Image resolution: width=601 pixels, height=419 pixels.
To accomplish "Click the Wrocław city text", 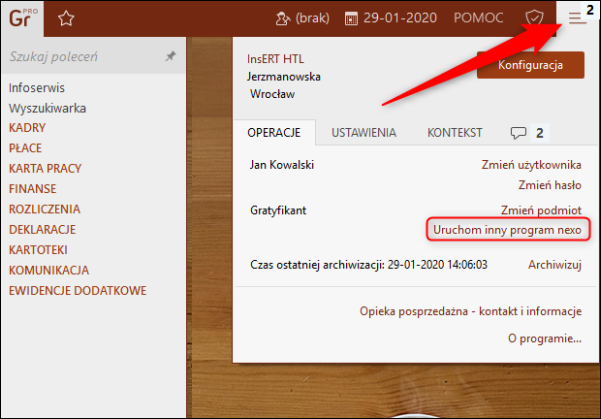I will (272, 94).
